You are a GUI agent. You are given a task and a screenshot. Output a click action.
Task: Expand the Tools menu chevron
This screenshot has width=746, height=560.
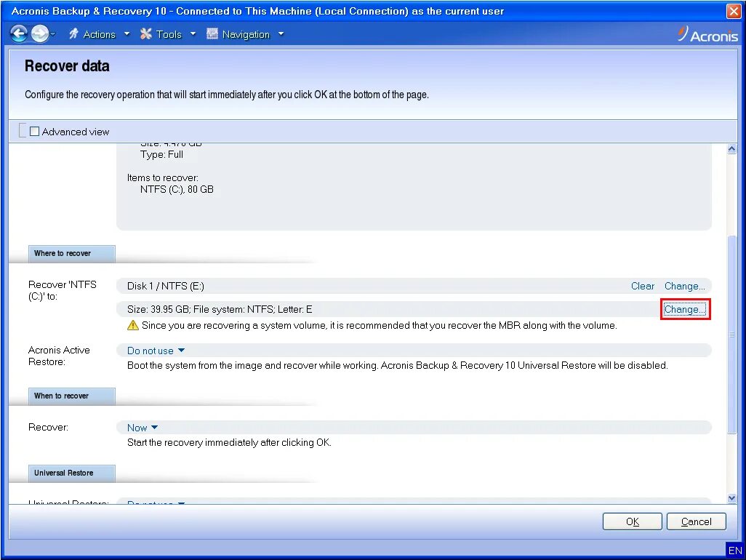(x=193, y=33)
